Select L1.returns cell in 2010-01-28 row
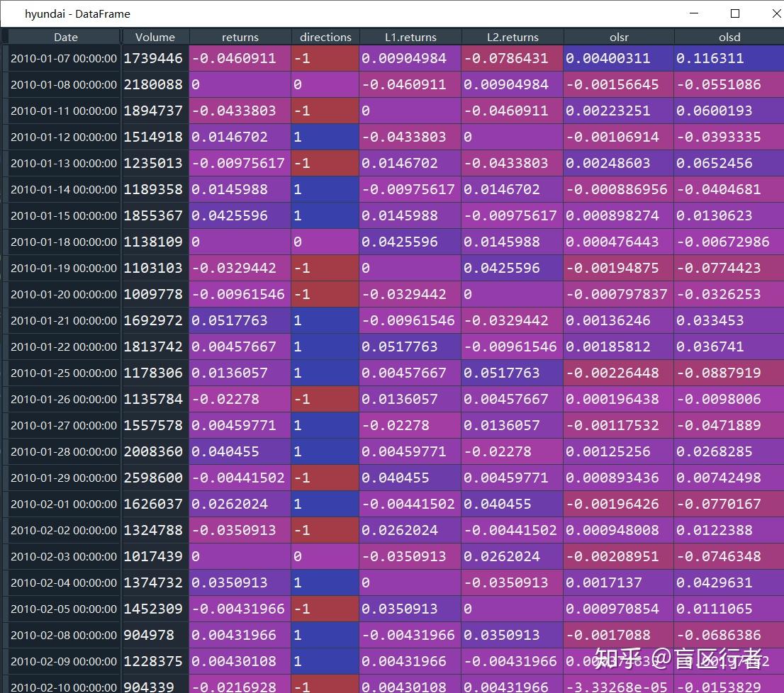784x693 pixels. (x=410, y=451)
